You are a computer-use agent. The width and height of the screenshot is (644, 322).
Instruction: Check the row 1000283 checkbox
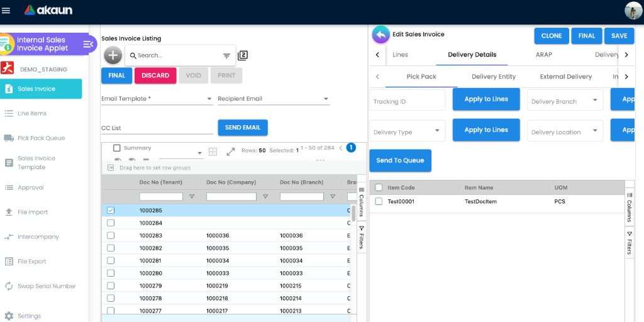tap(111, 235)
